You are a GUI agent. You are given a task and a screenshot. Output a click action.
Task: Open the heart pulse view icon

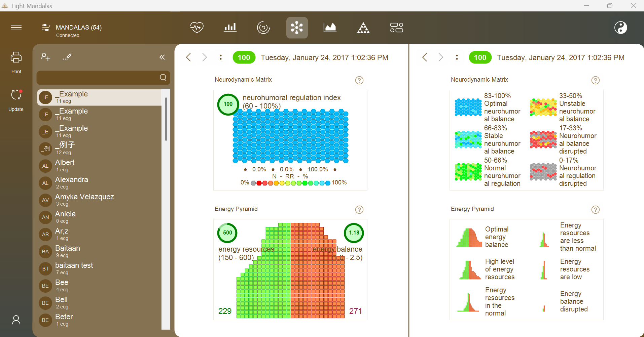coord(197,28)
